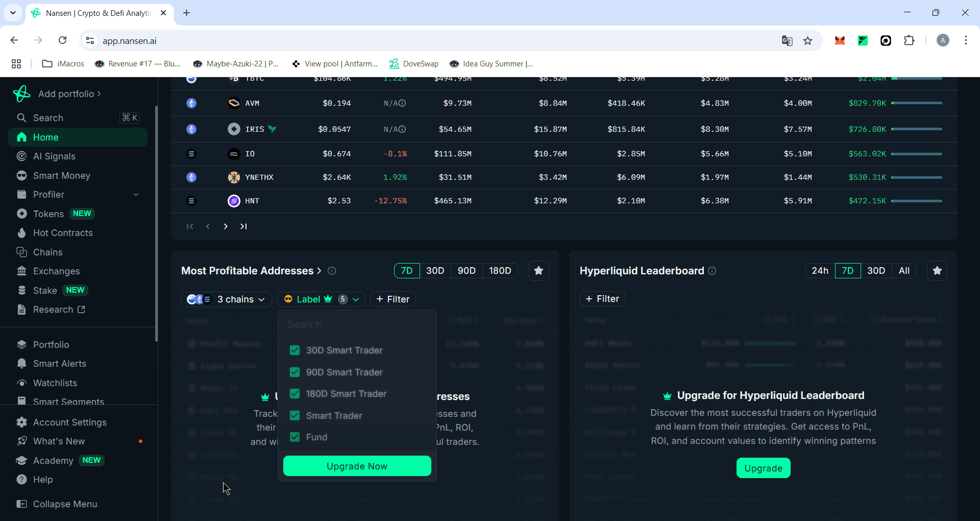Open MetaMask fox extension icon
This screenshot has width=980, height=521.
pos(840,41)
